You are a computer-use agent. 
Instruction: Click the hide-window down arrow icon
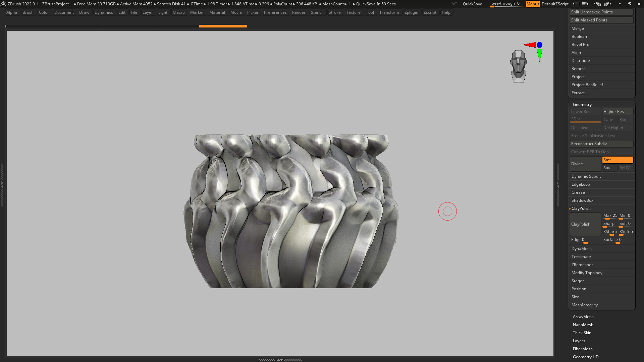click(620, 4)
